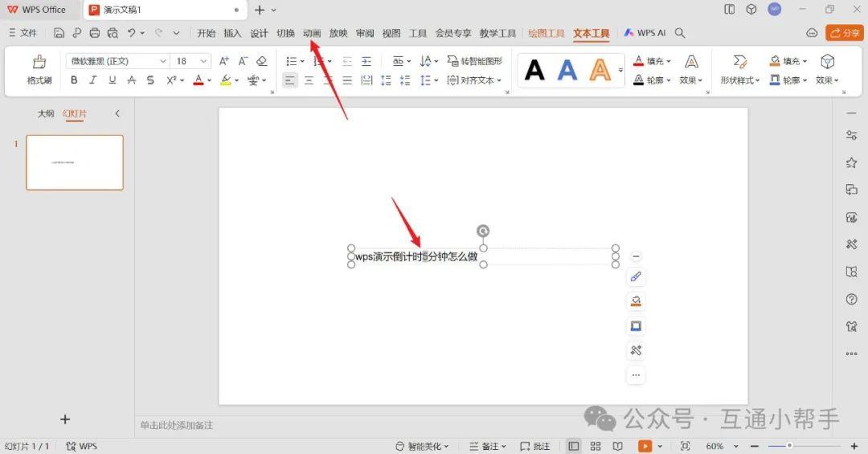The height and width of the screenshot is (454, 868).
Task: Click the brush icon in floating toolbar
Action: [636, 277]
